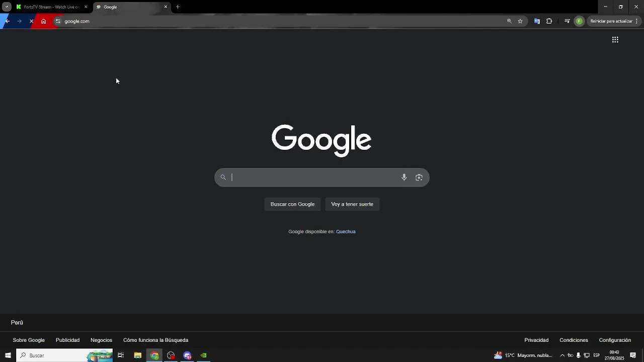
Task: Open Cómo funciona la Búsqueda link
Action: click(x=155, y=340)
